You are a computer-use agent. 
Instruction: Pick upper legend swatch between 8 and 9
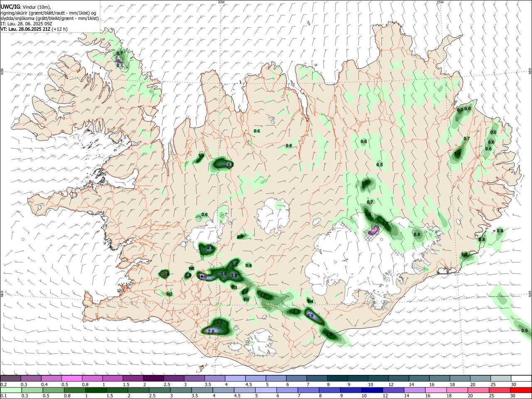click(x=337, y=378)
